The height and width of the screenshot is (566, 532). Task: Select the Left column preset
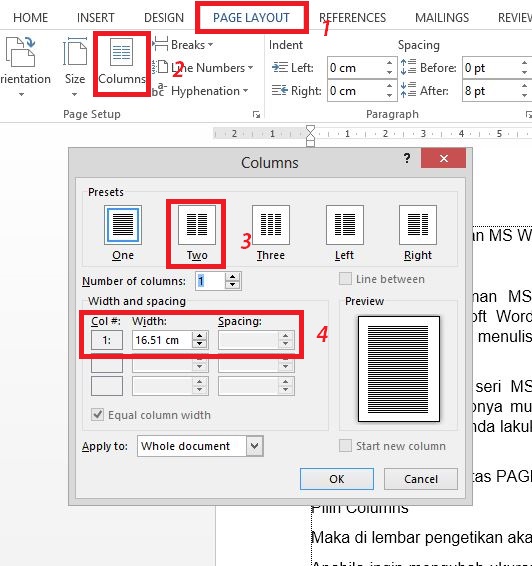(x=344, y=232)
